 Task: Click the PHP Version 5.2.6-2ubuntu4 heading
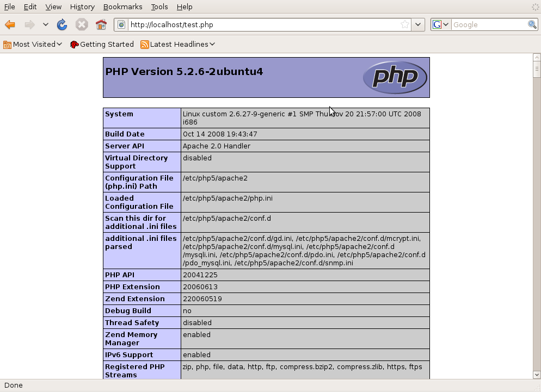click(184, 71)
